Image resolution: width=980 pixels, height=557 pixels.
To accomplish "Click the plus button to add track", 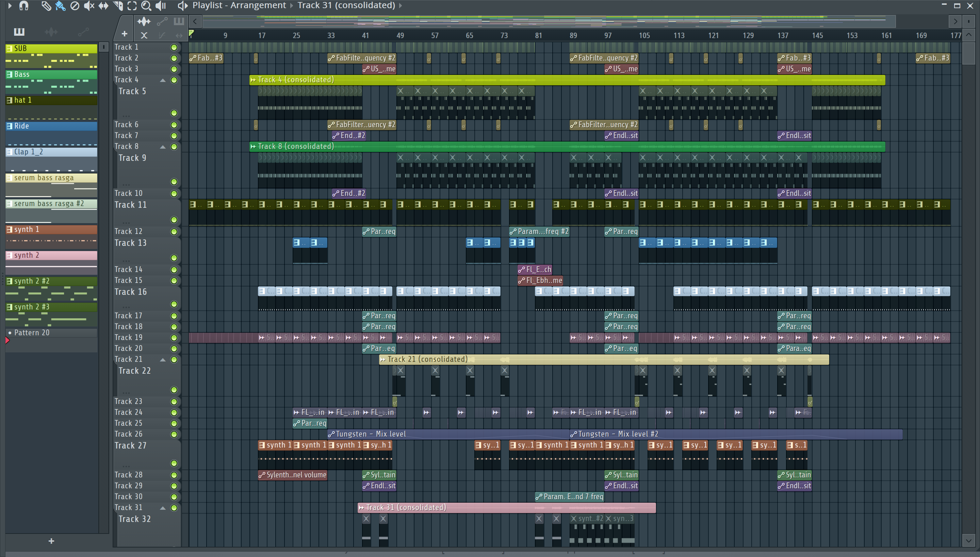I will point(125,34).
